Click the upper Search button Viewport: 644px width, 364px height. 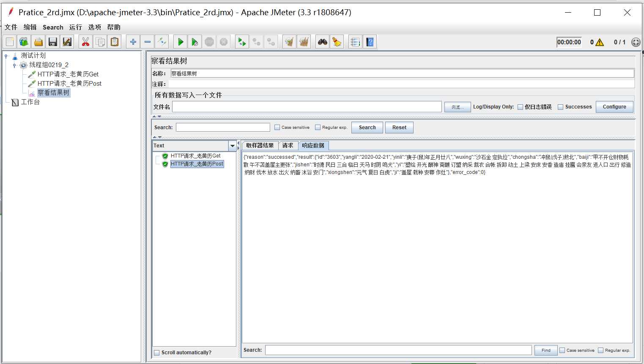[367, 128]
